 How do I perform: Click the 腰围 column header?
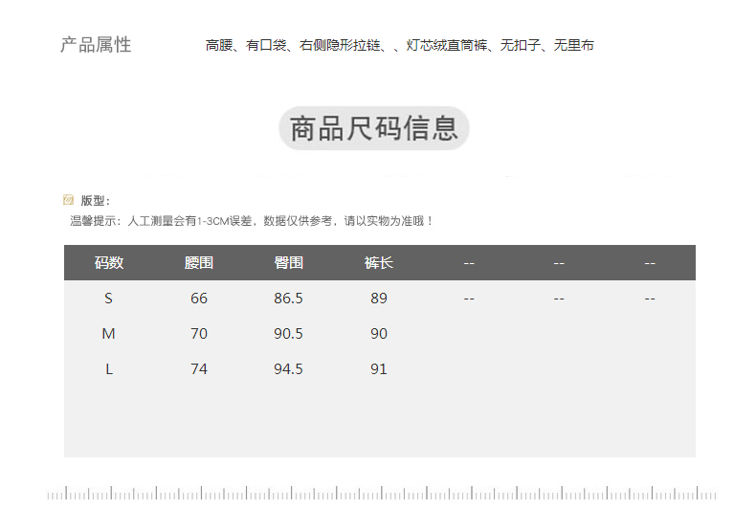click(x=199, y=262)
